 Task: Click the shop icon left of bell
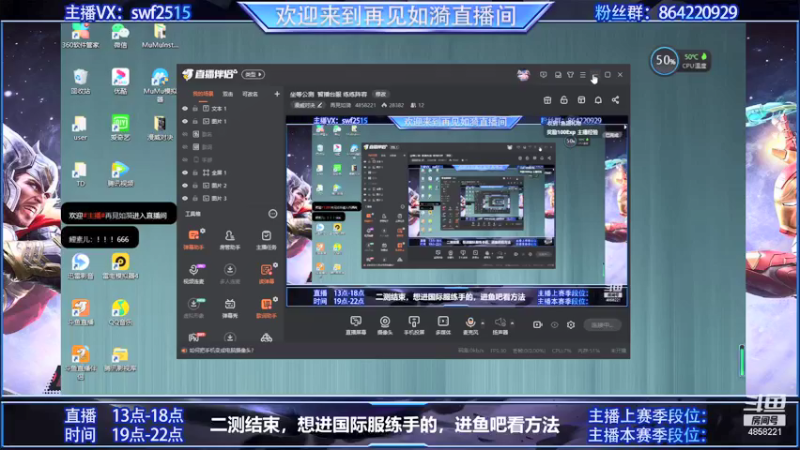581,100
